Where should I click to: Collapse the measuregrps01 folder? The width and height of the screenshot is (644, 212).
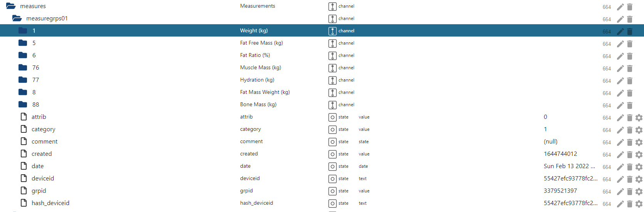click(x=17, y=18)
